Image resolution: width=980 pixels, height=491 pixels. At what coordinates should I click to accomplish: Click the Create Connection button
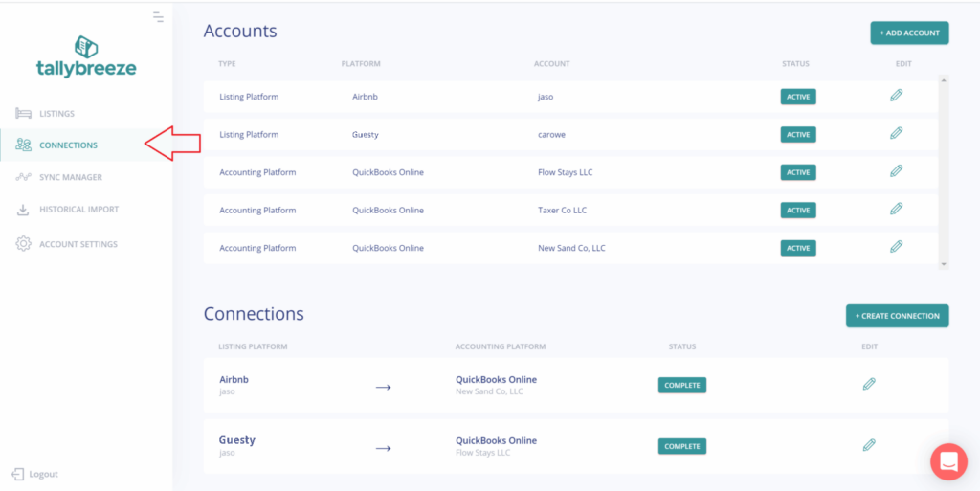point(897,316)
